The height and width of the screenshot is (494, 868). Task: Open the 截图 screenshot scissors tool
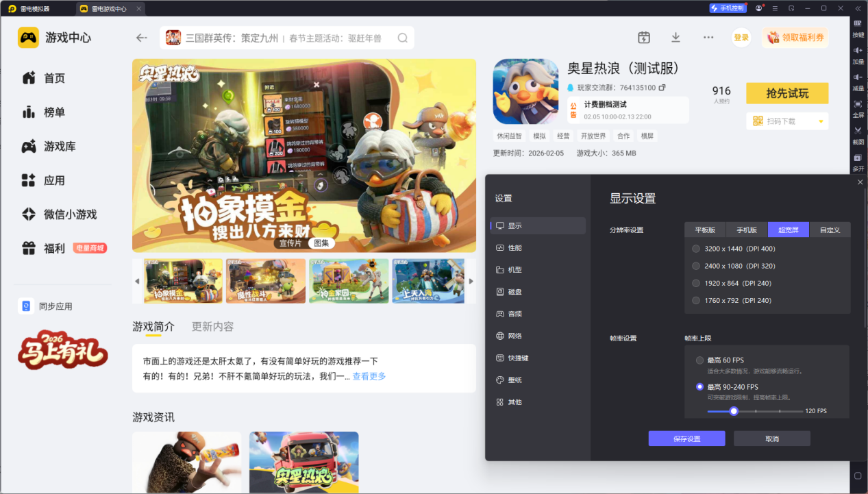pyautogui.click(x=858, y=130)
